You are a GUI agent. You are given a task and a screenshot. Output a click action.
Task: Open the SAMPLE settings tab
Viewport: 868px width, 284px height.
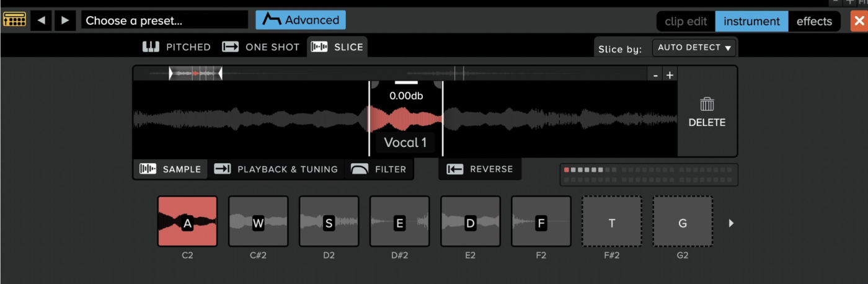pyautogui.click(x=170, y=169)
